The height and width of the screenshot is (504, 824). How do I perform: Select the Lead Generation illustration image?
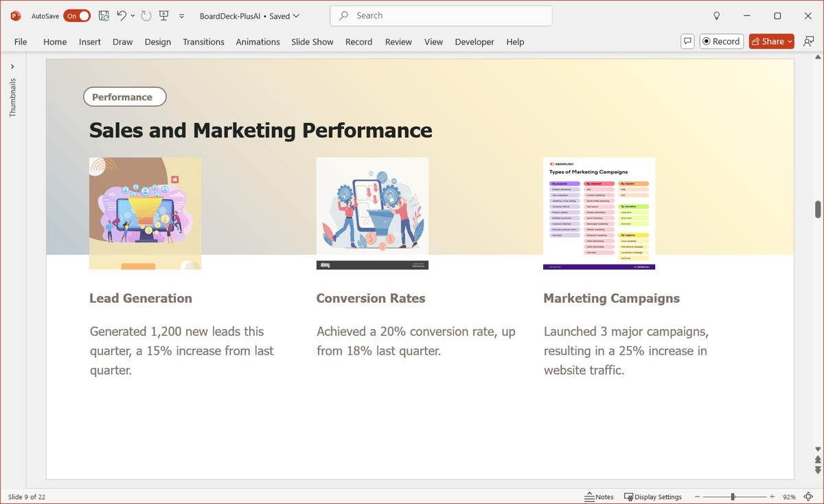pyautogui.click(x=145, y=214)
